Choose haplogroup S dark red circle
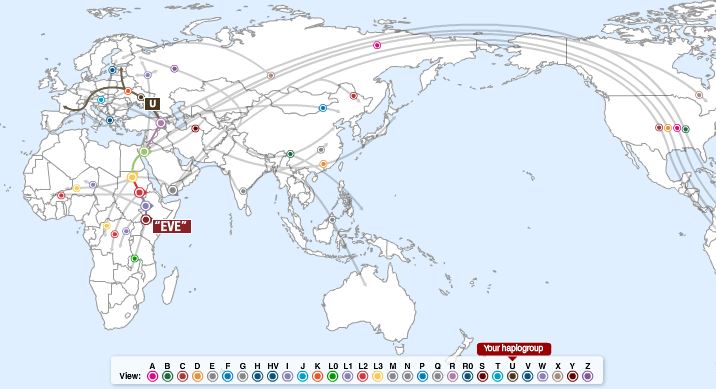Image resolution: width=716 pixels, height=389 pixels. coord(482,376)
